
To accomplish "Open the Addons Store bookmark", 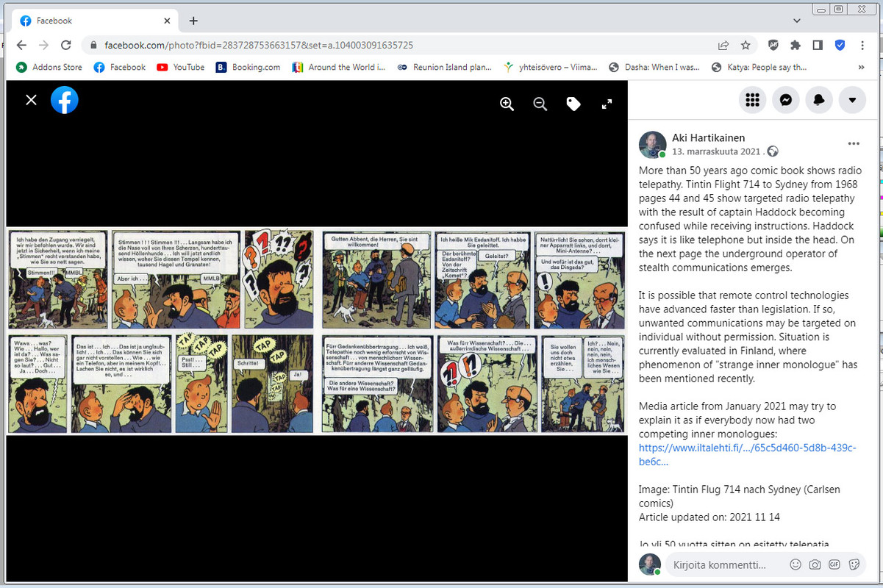I will click(x=49, y=67).
